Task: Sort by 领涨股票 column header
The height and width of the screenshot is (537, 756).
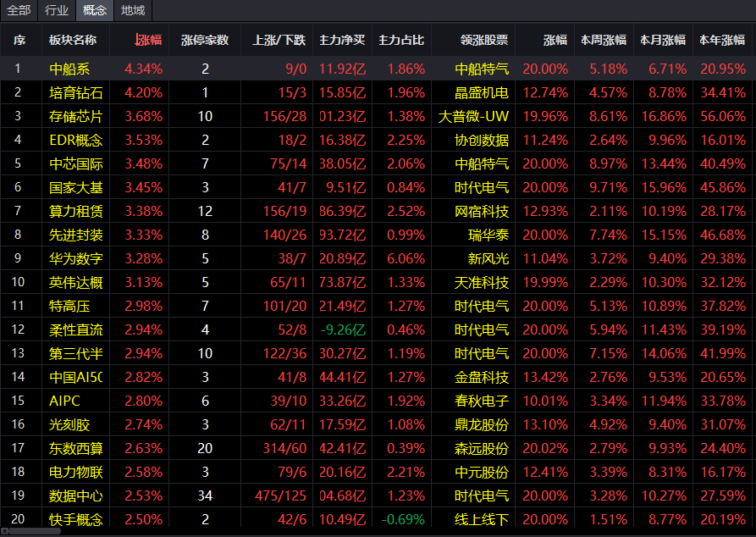Action: click(x=484, y=40)
